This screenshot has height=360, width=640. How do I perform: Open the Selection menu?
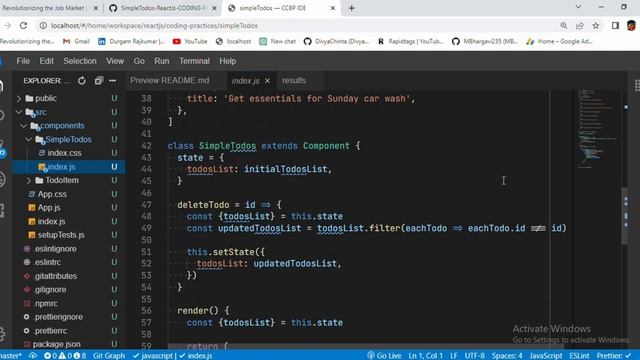point(80,61)
